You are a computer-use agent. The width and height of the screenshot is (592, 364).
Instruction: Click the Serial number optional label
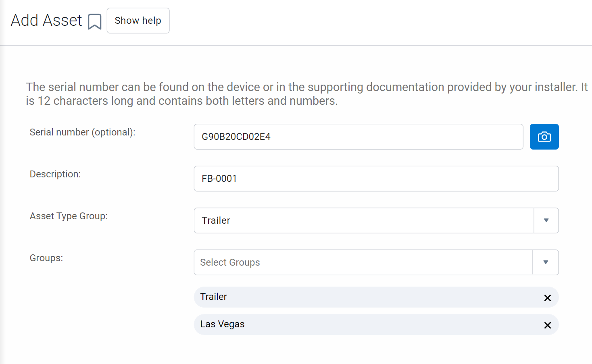82,132
